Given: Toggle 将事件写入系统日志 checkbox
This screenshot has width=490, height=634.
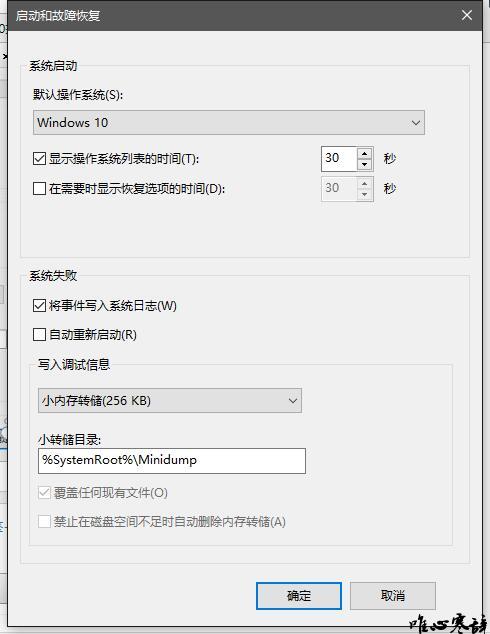Looking at the screenshot, I should click(x=39, y=305).
